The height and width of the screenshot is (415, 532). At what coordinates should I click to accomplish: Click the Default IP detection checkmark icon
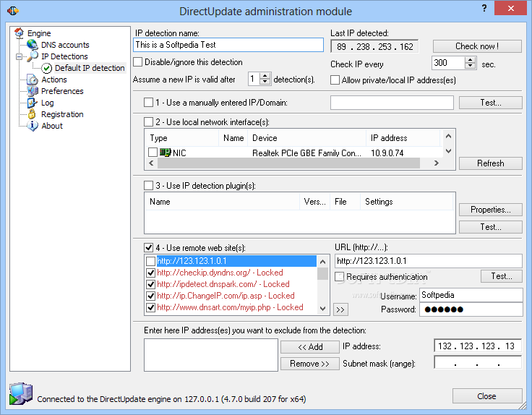46,68
